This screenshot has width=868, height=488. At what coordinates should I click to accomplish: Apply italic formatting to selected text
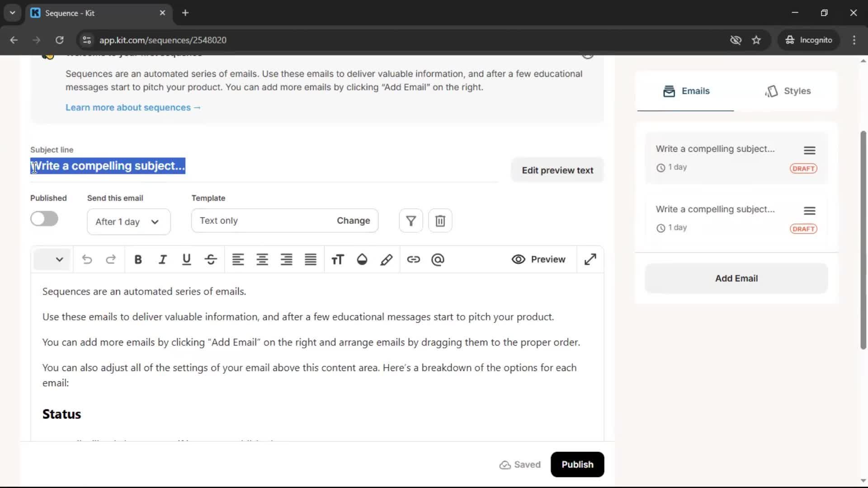[x=162, y=259]
